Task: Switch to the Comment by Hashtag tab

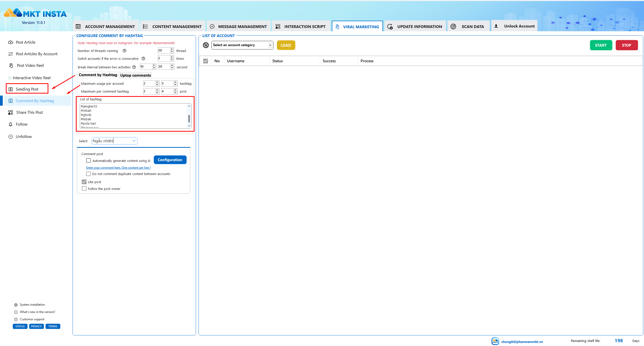Action: pos(98,75)
